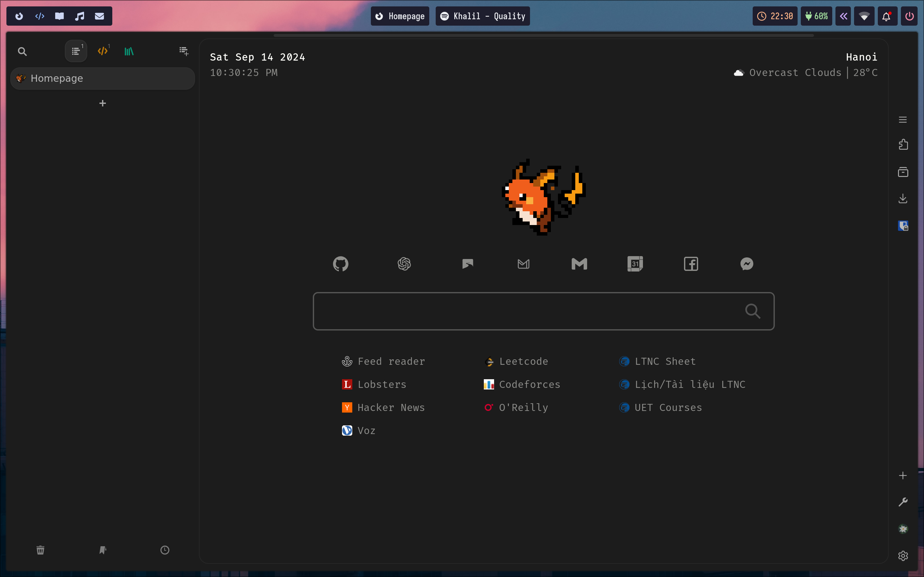Open the downloads icon in right sidebar
The image size is (924, 577).
pos(903,198)
